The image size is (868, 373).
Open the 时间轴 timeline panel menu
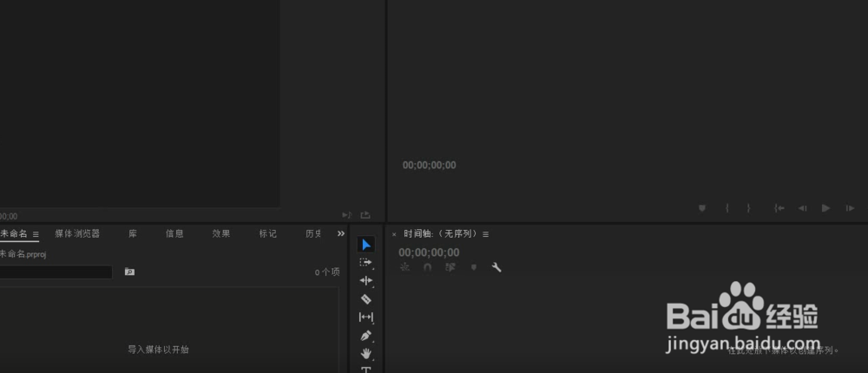point(485,234)
